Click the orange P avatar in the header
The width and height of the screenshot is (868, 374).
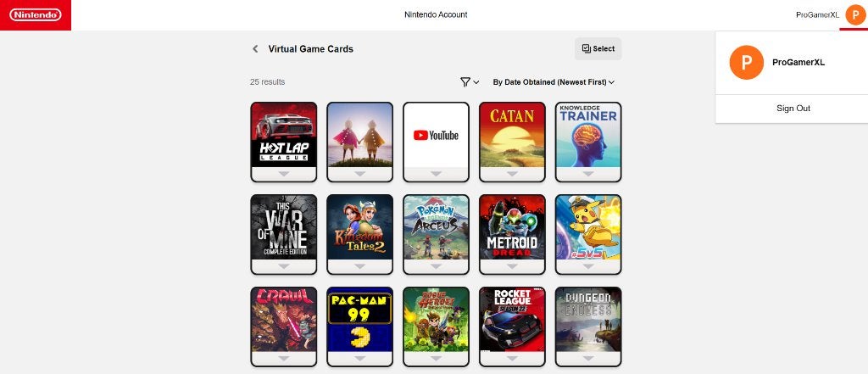tap(855, 15)
